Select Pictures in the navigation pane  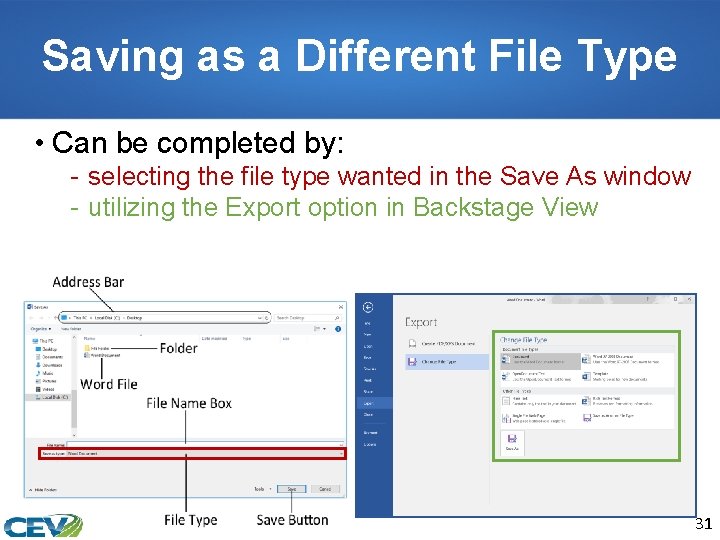[x=46, y=381]
